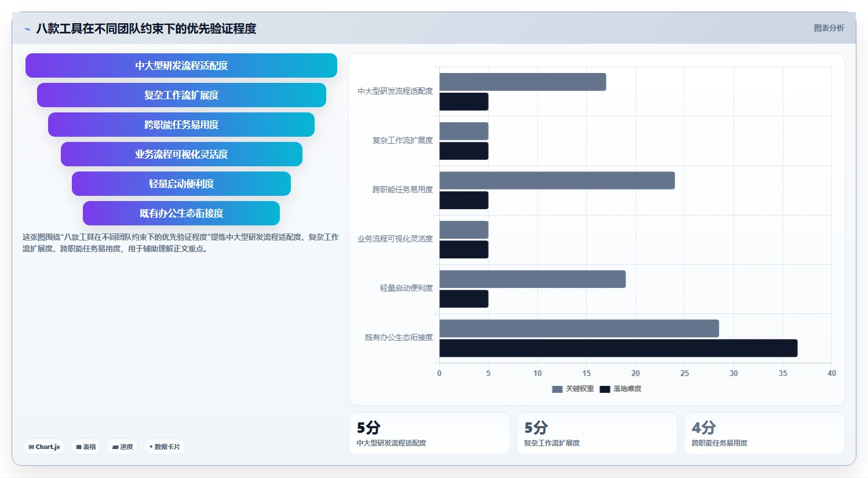Viewport: 868px width, 478px height.
Task: Click the 表格 tag chip
Action: click(86, 447)
